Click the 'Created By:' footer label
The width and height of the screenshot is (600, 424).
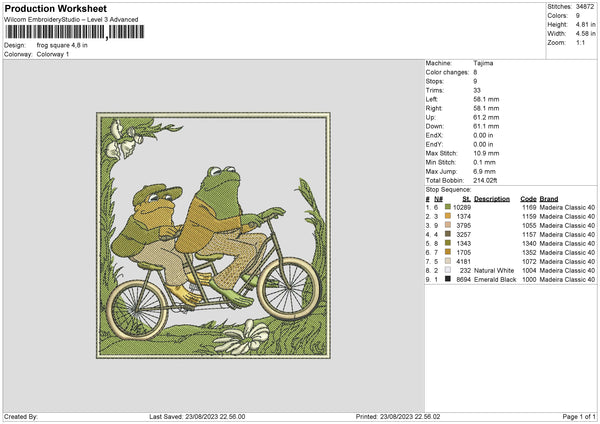(21, 417)
